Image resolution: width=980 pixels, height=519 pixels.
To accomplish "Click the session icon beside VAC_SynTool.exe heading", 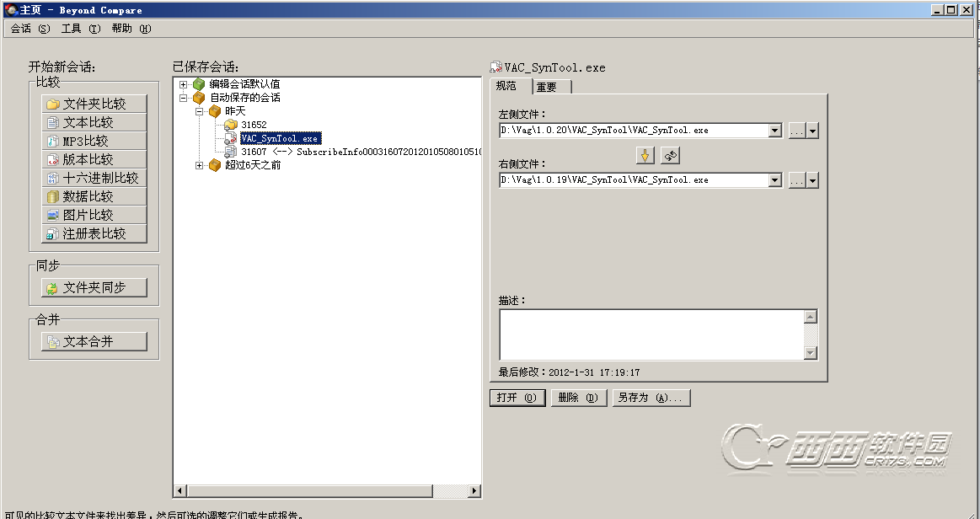I will [496, 67].
